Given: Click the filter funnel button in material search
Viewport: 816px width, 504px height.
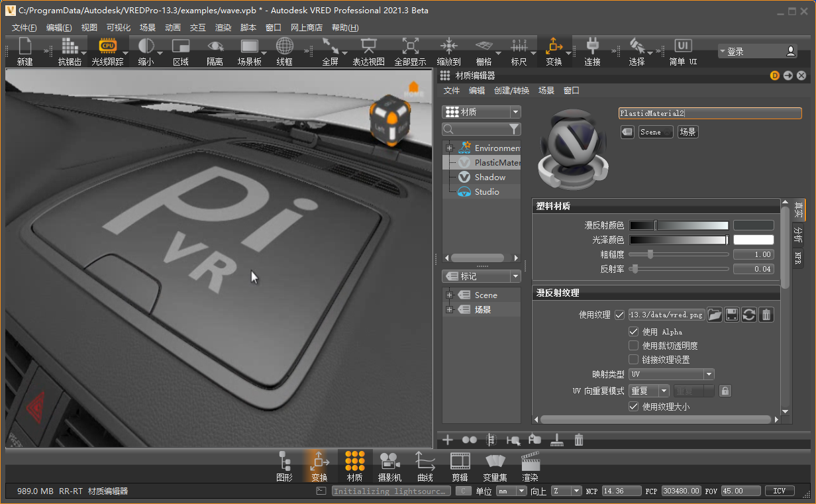Looking at the screenshot, I should pos(514,129).
